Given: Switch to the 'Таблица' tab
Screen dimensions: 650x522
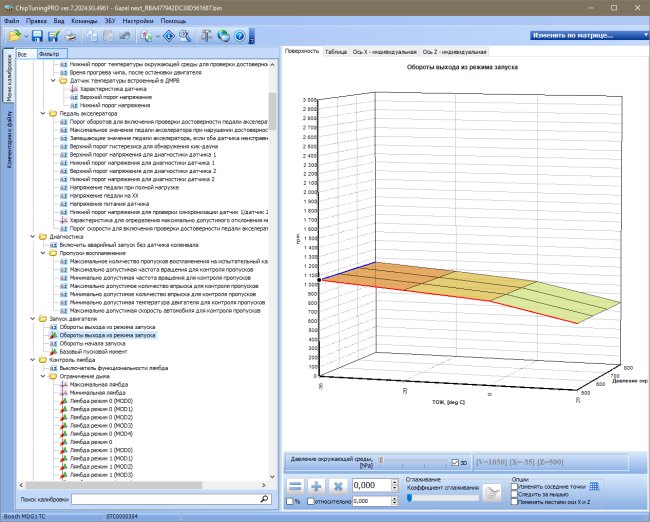Looking at the screenshot, I should pyautogui.click(x=336, y=52).
